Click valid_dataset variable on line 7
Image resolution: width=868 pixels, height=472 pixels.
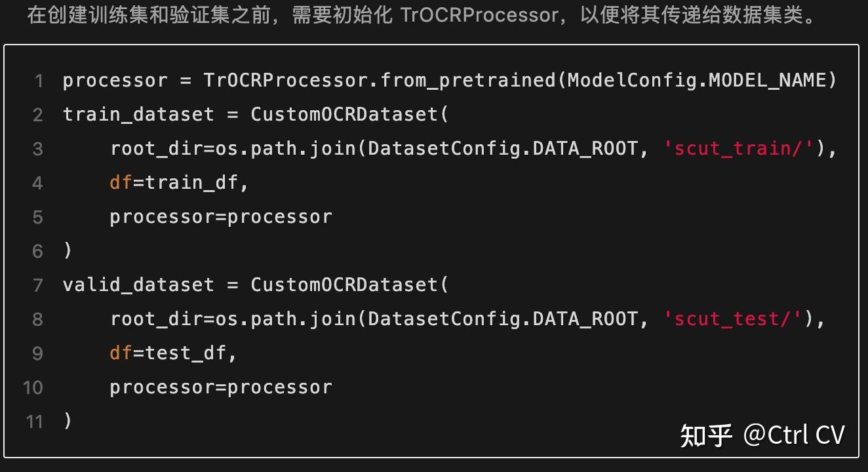[138, 285]
